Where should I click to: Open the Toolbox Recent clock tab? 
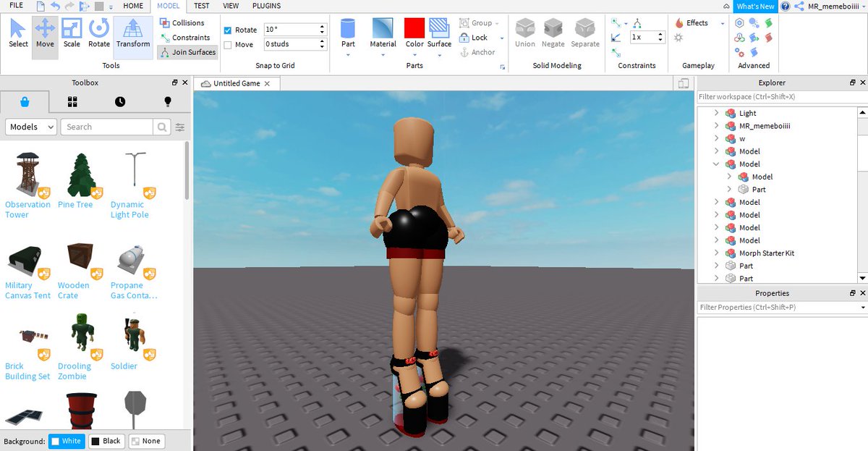coord(120,101)
